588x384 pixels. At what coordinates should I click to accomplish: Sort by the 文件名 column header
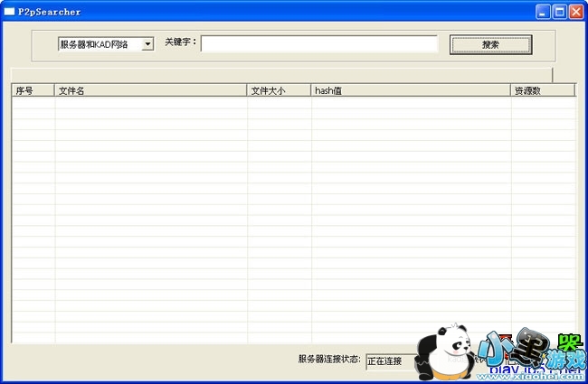pos(150,90)
